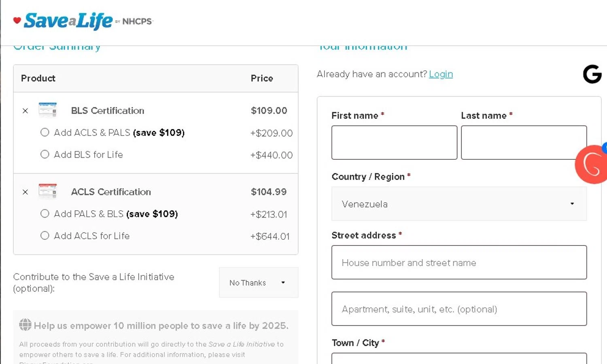Click the ACLS Certification product thumbnail

tap(48, 191)
